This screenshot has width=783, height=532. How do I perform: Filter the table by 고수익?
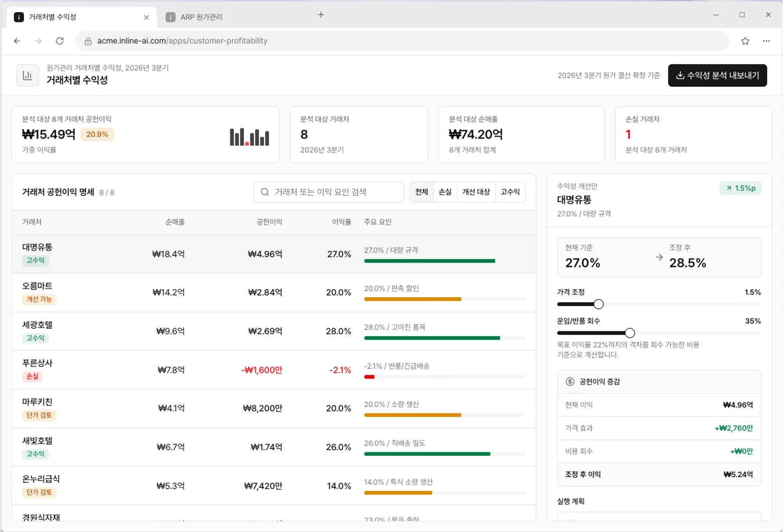[x=510, y=192]
